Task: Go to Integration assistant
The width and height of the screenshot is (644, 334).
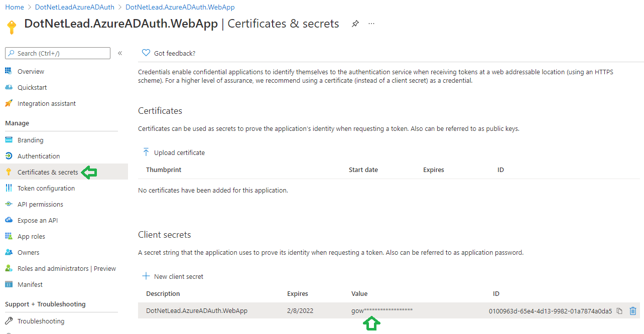Action: (x=47, y=103)
